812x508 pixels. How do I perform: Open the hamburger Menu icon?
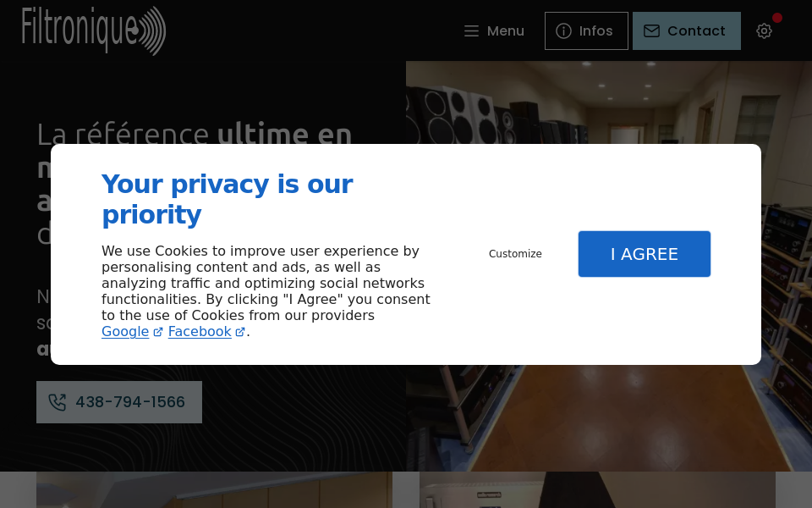(x=471, y=30)
